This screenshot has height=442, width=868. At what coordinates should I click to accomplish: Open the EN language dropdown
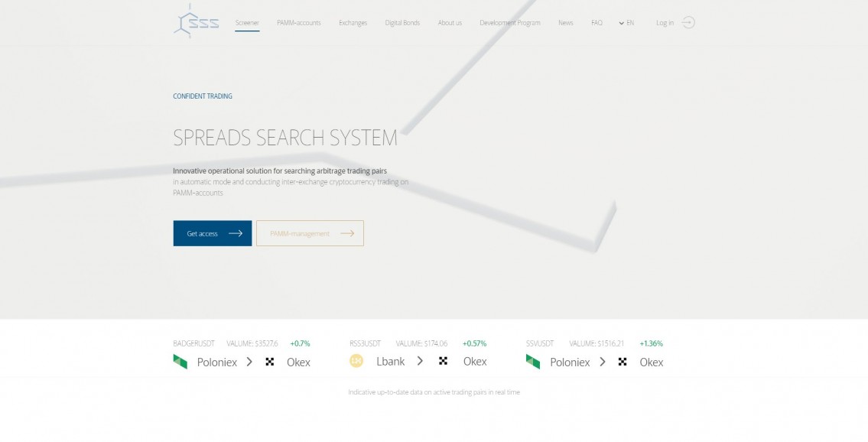point(626,23)
